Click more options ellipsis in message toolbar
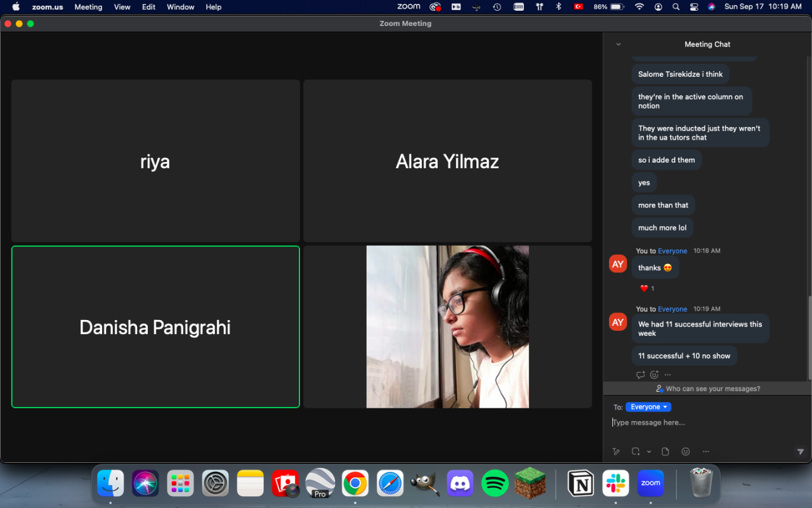The width and height of the screenshot is (812, 508). 705,451
